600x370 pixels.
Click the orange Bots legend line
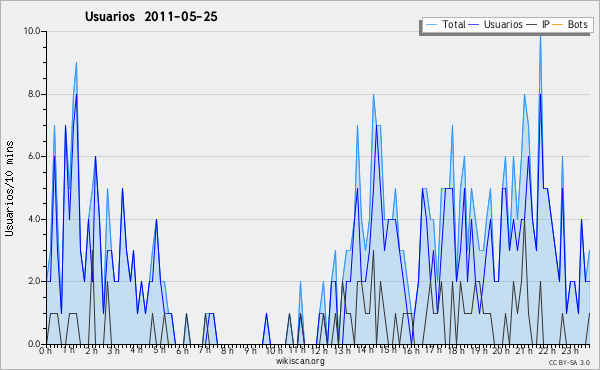(558, 25)
